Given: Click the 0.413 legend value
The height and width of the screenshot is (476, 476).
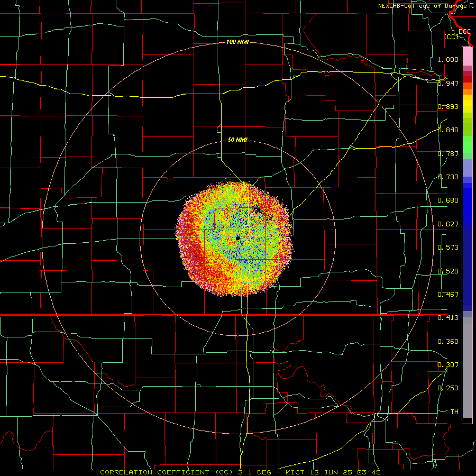Looking at the screenshot, I should tap(448, 318).
